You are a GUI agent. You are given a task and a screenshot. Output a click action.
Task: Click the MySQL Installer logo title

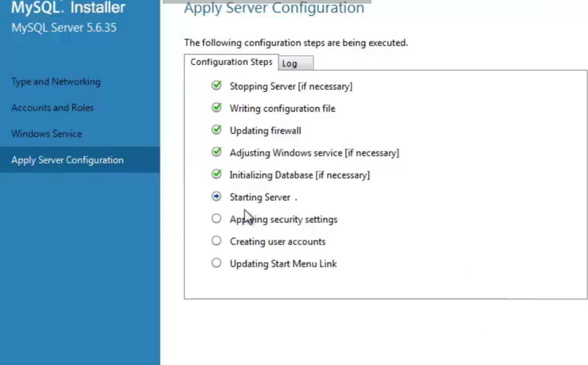click(69, 7)
